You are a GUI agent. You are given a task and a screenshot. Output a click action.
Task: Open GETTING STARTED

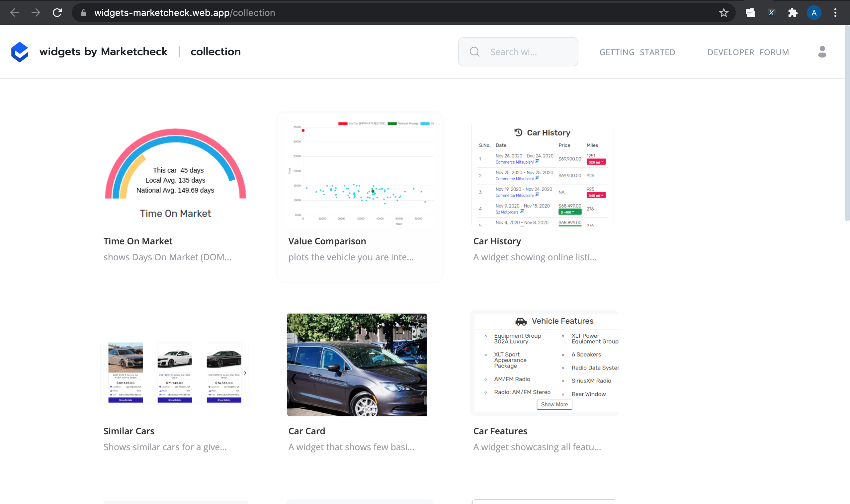[637, 52]
